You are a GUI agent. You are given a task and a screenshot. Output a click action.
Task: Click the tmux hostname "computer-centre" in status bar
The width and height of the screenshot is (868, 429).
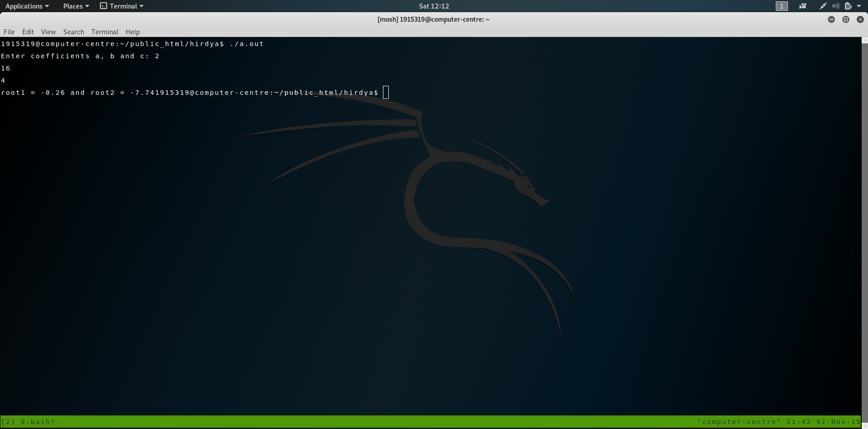click(739, 422)
